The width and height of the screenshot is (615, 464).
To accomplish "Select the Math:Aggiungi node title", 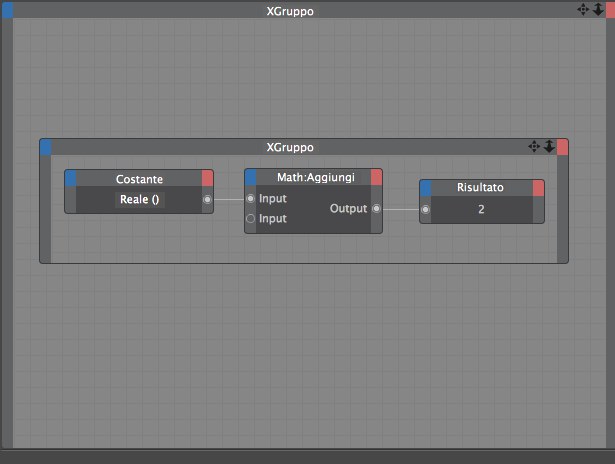I will (x=316, y=177).
